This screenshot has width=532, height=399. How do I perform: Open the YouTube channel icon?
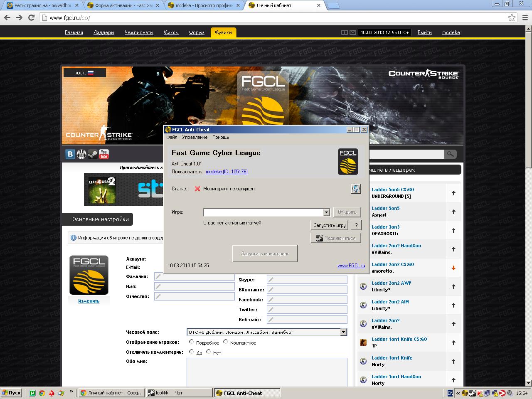coord(104,154)
